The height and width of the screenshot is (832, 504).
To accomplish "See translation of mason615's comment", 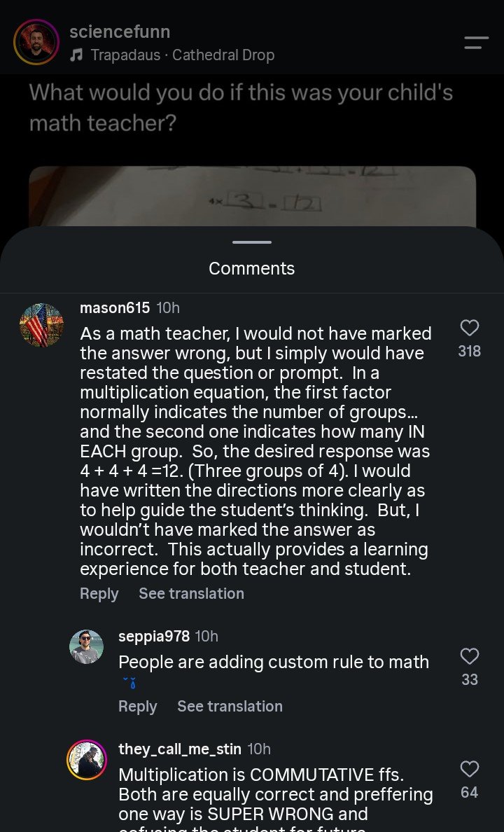I will coord(192,594).
